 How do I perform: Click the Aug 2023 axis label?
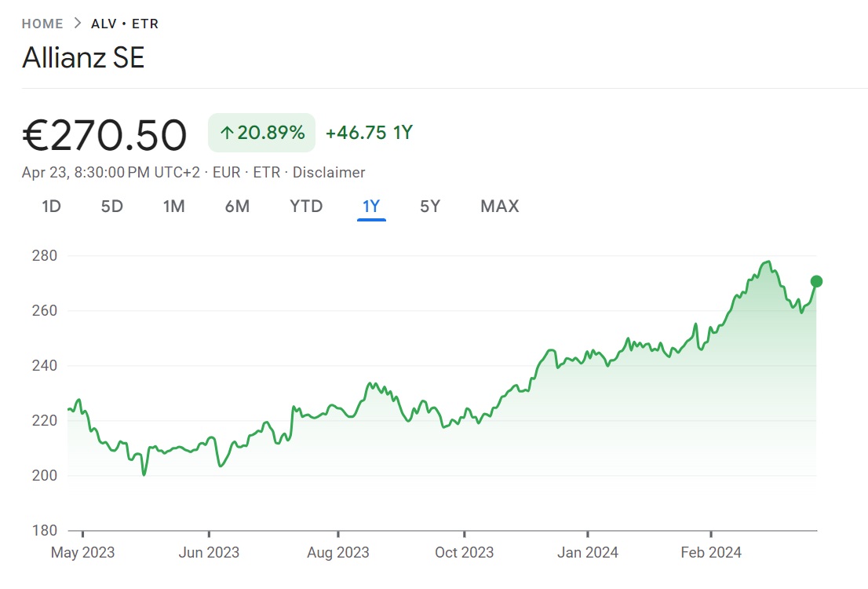(338, 552)
